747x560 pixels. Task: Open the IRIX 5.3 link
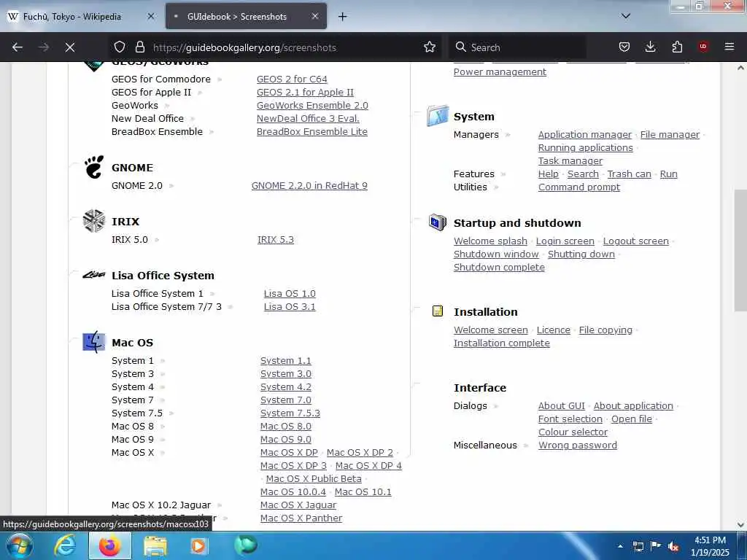pos(275,239)
